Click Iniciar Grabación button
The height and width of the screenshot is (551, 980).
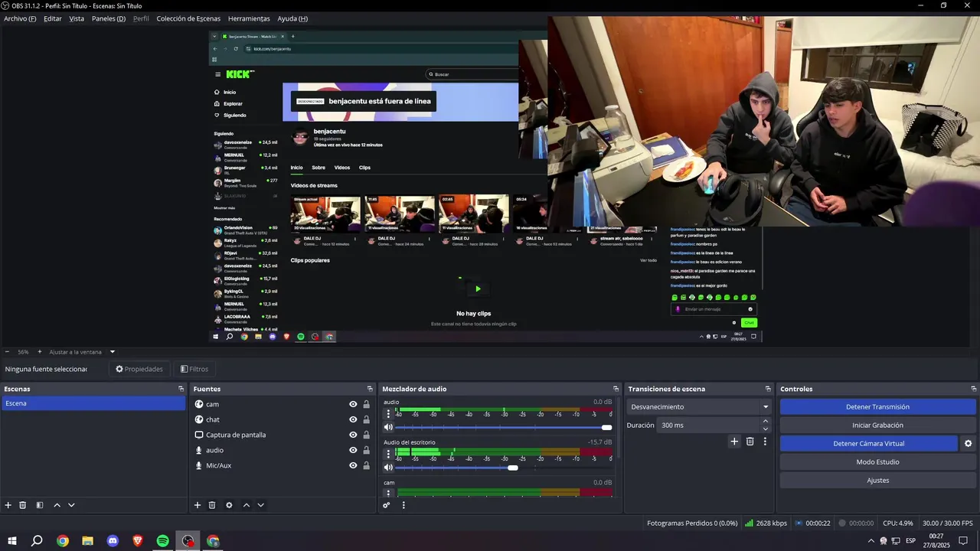(x=877, y=425)
